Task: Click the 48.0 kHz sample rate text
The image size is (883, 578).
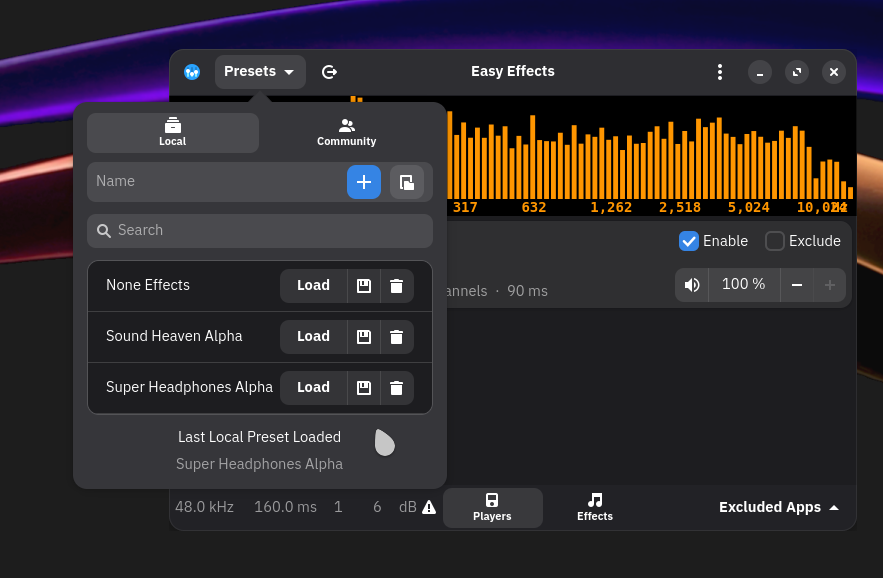Action: pos(204,507)
